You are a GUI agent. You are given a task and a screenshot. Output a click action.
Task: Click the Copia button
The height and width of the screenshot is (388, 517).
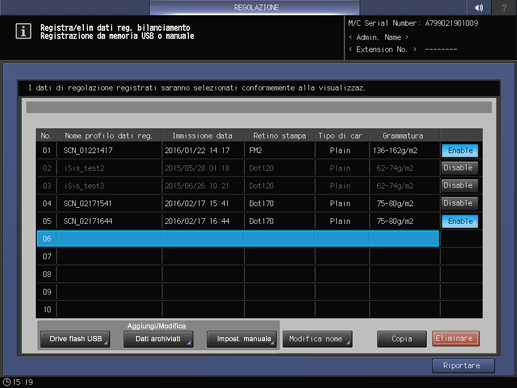(x=402, y=339)
